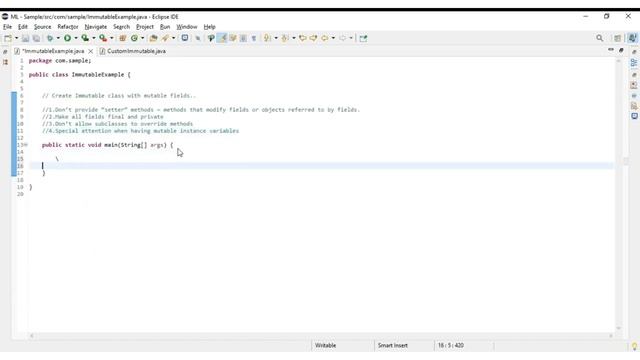Open the Refactor menu
Image resolution: width=640 pixels, height=360 pixels.
click(68, 27)
